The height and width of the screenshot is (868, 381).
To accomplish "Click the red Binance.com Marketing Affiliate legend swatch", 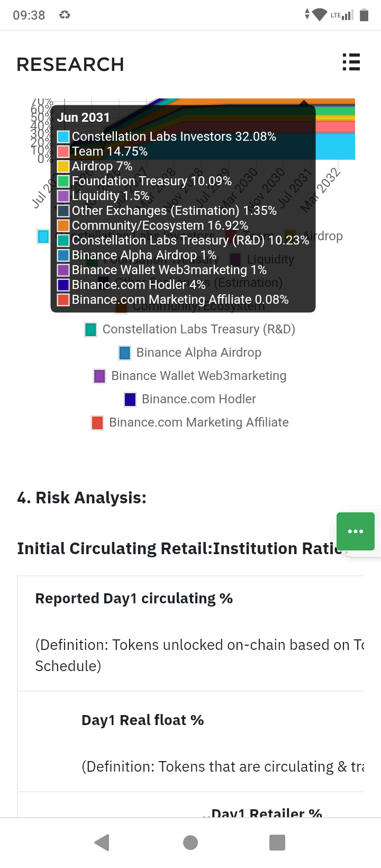I will tap(97, 422).
